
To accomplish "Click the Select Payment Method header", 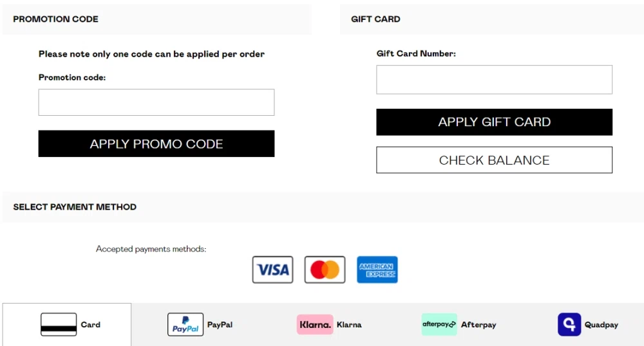I will [x=75, y=207].
